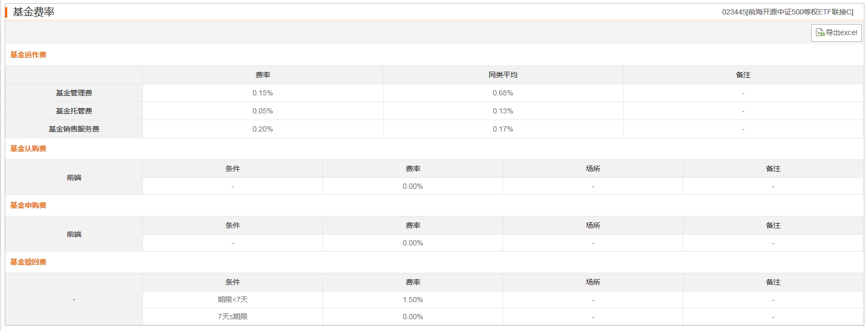Click the 7天≤期限 condition cell
Image resolution: width=868 pixels, height=331 pixels.
point(233,317)
